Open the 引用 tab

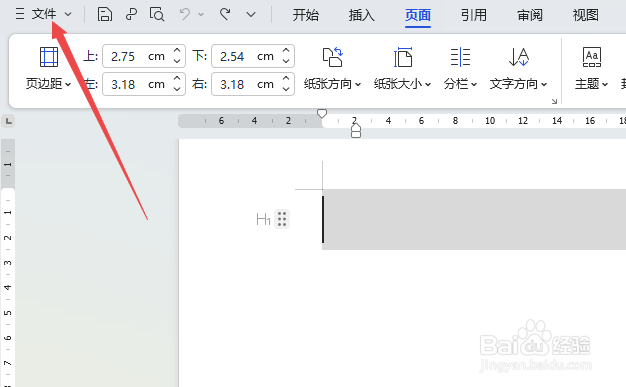(473, 15)
